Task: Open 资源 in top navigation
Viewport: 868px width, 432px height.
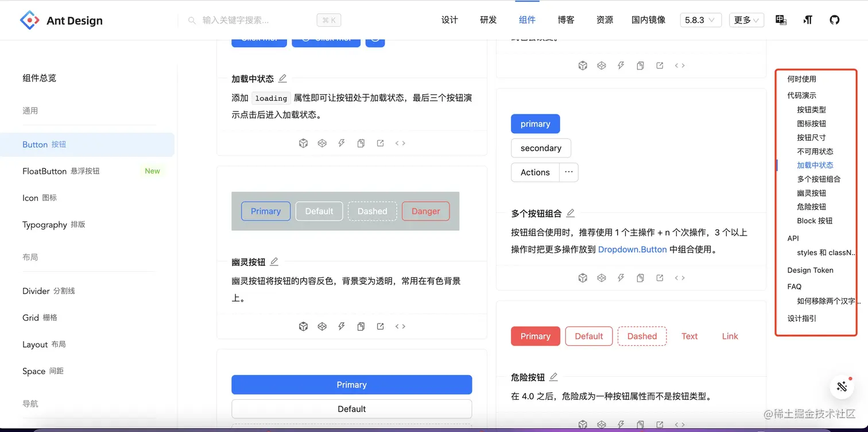Action: 604,20
